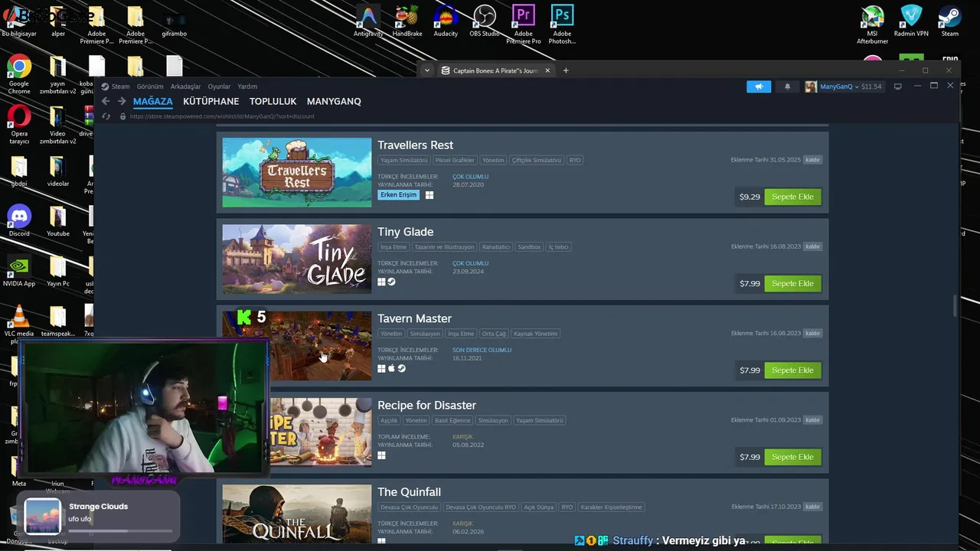The width and height of the screenshot is (980, 551).
Task: Click the Tiny Glade game thumbnail
Action: [x=296, y=259]
